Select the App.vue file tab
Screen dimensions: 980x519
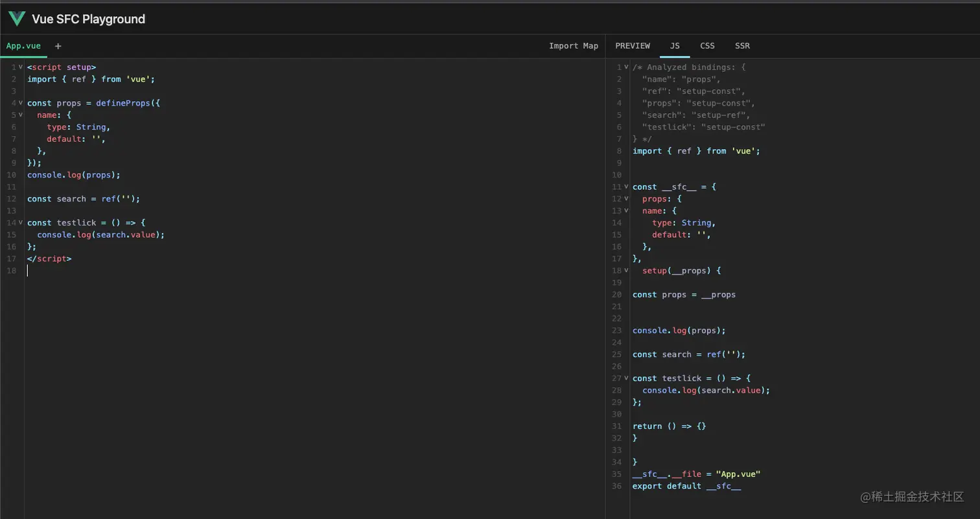tap(23, 46)
